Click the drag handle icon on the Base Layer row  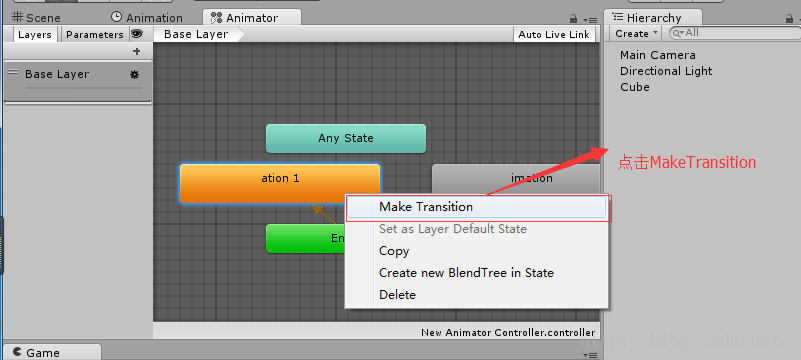(13, 72)
